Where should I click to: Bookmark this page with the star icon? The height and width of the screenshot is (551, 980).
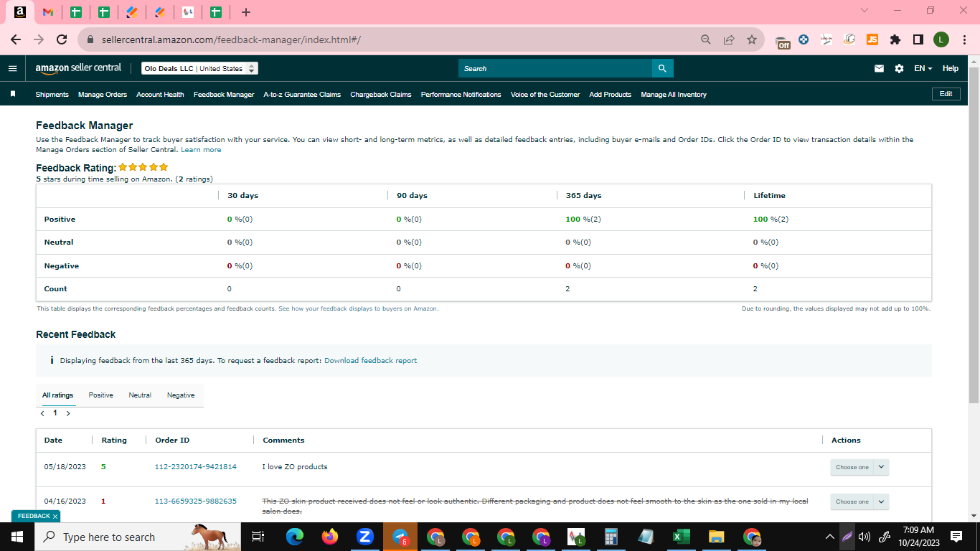(751, 39)
